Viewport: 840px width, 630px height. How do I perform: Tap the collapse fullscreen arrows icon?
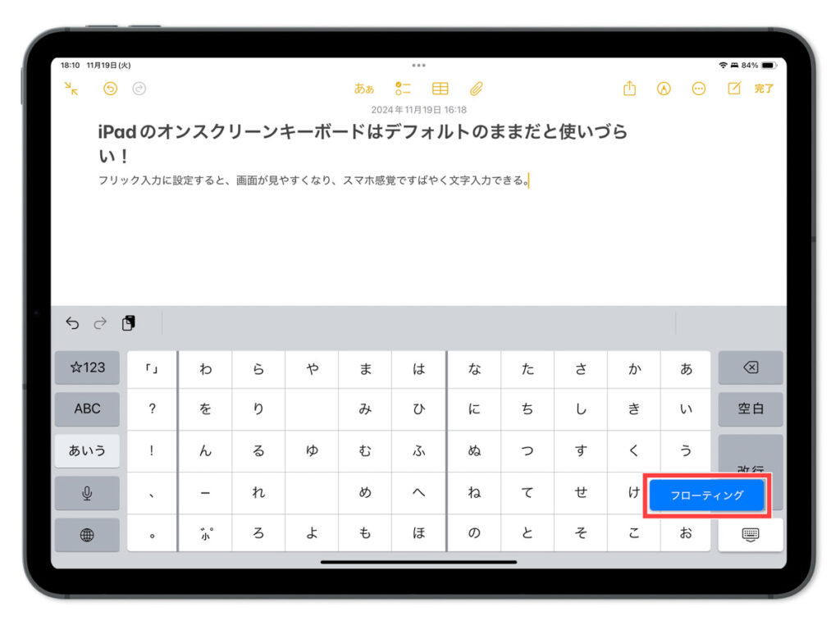pyautogui.click(x=71, y=89)
